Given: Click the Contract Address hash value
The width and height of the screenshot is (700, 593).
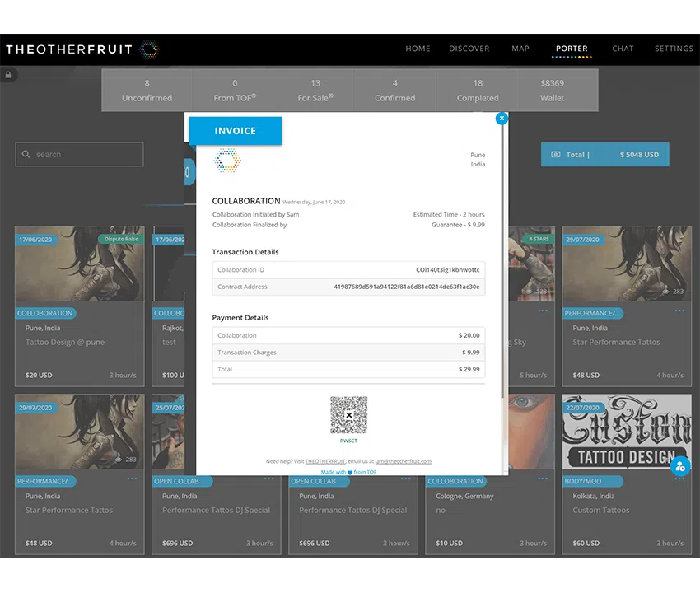Looking at the screenshot, I should click(407, 287).
